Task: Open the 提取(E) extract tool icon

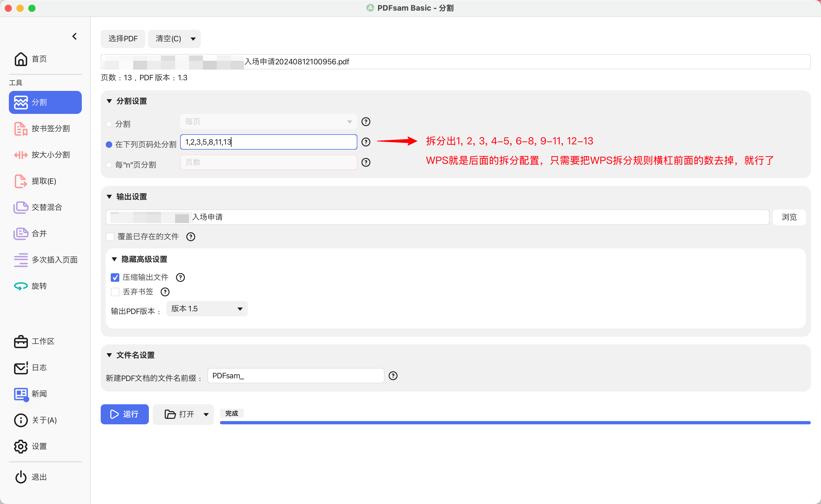Action: (x=21, y=181)
